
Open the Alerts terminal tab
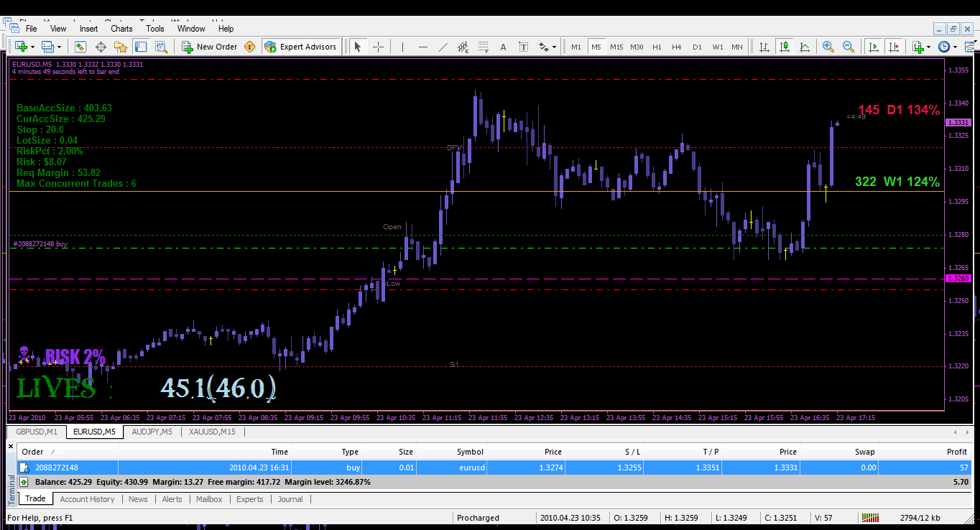click(172, 499)
